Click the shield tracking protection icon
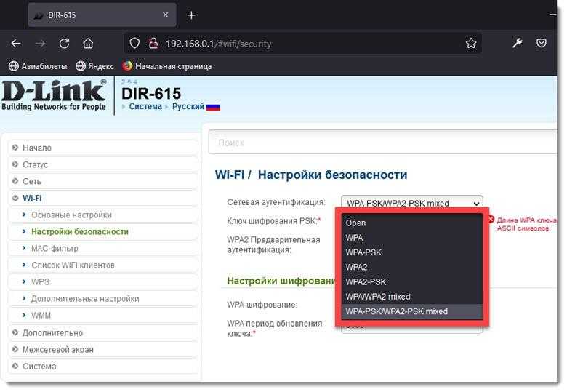Image resolution: width=567 pixels, height=392 pixels. [x=134, y=44]
